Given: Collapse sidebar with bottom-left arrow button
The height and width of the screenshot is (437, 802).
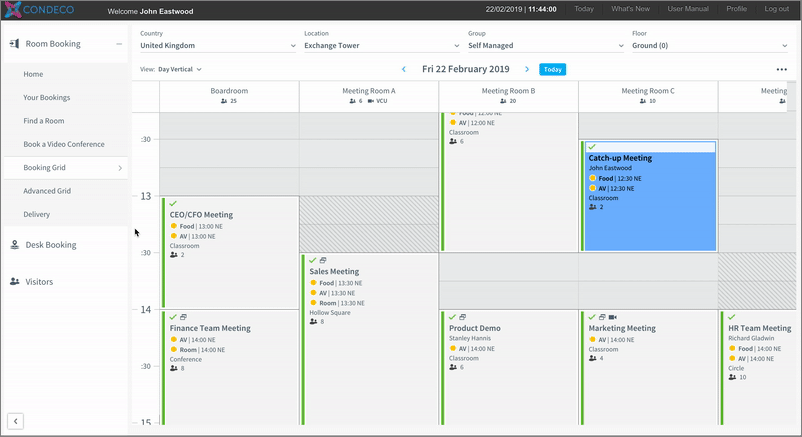Looking at the screenshot, I should 15,421.
